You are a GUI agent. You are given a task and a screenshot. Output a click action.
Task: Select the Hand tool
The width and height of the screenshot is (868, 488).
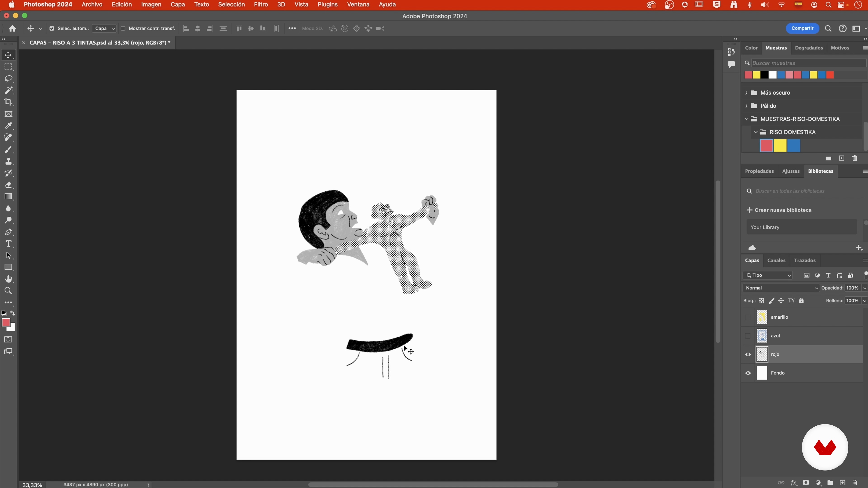coord(8,279)
